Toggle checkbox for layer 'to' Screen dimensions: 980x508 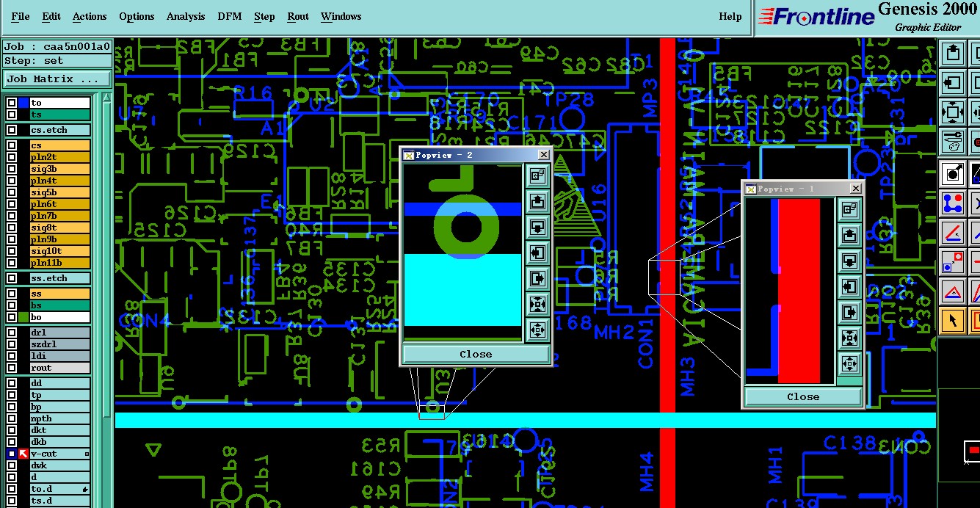[x=12, y=104]
